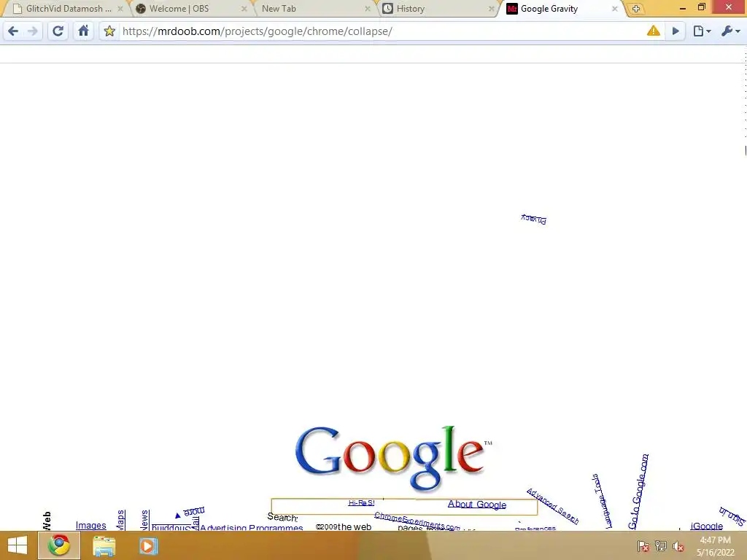
Task: Click the History tab clock favicon
Action: pos(388,9)
